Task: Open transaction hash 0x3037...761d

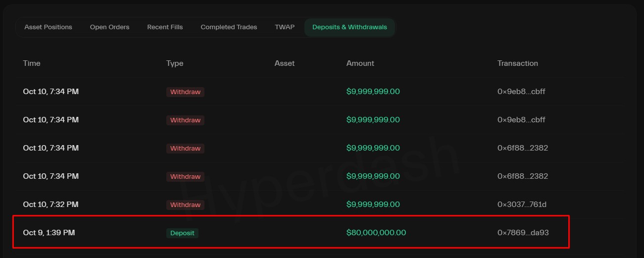Action: click(x=522, y=205)
